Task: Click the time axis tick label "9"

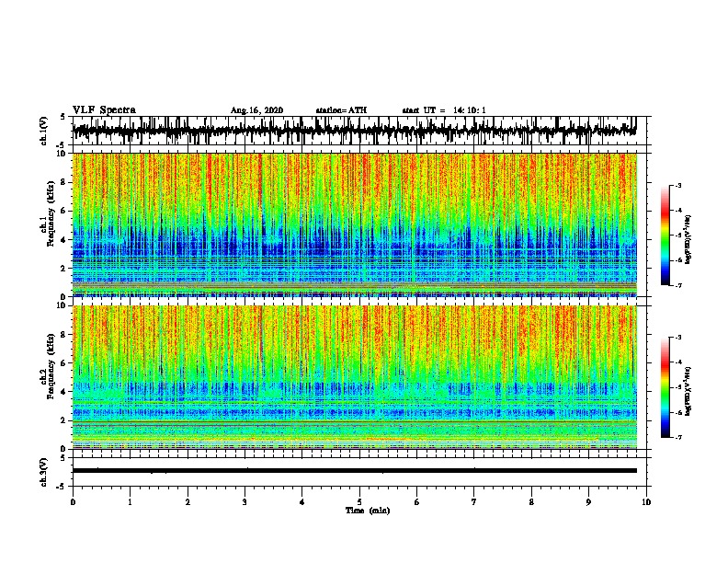Action: [x=588, y=502]
